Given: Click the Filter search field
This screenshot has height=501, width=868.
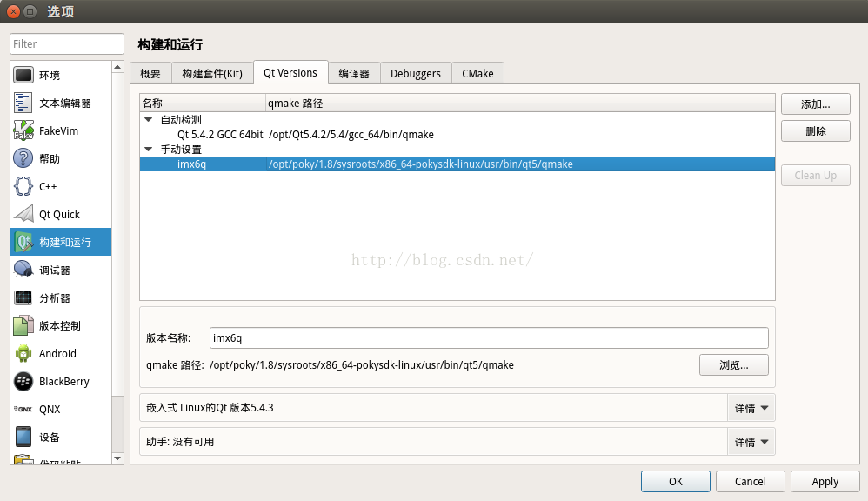Looking at the screenshot, I should [x=67, y=43].
